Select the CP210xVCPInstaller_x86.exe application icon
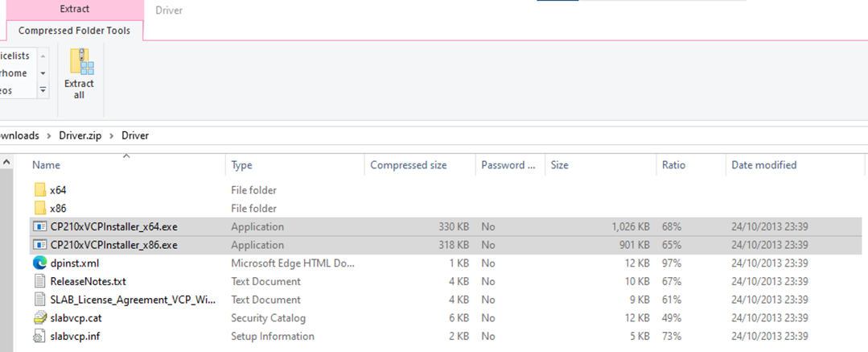 (x=40, y=245)
